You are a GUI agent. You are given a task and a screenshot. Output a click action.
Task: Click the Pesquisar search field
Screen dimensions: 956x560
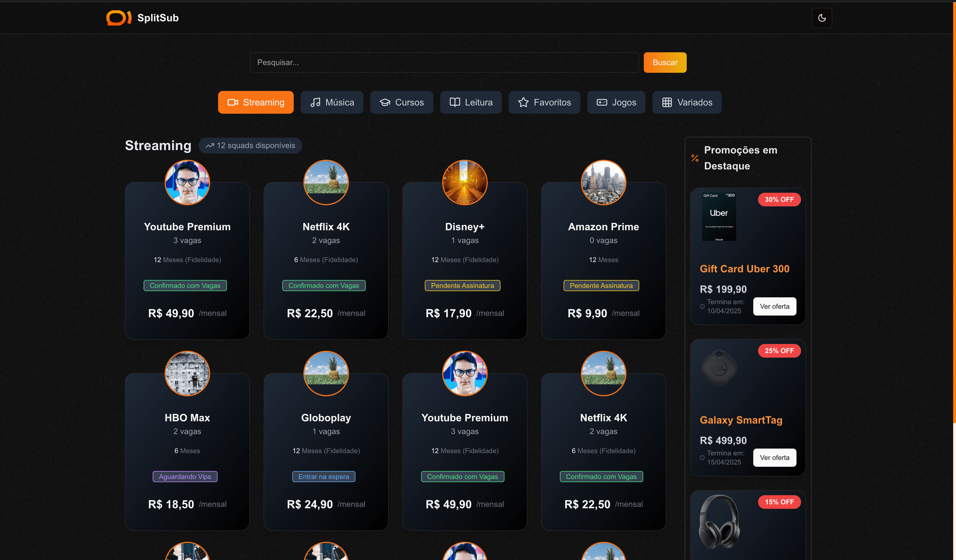coord(444,63)
